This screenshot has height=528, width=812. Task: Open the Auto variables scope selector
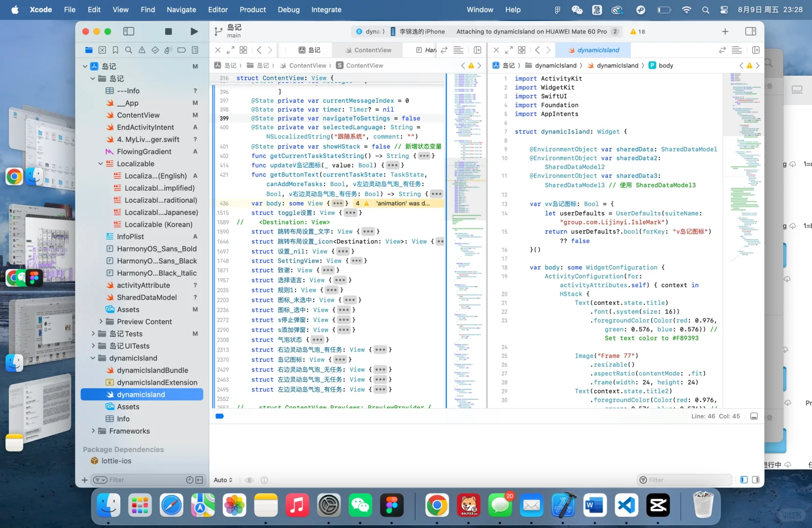[x=223, y=480]
